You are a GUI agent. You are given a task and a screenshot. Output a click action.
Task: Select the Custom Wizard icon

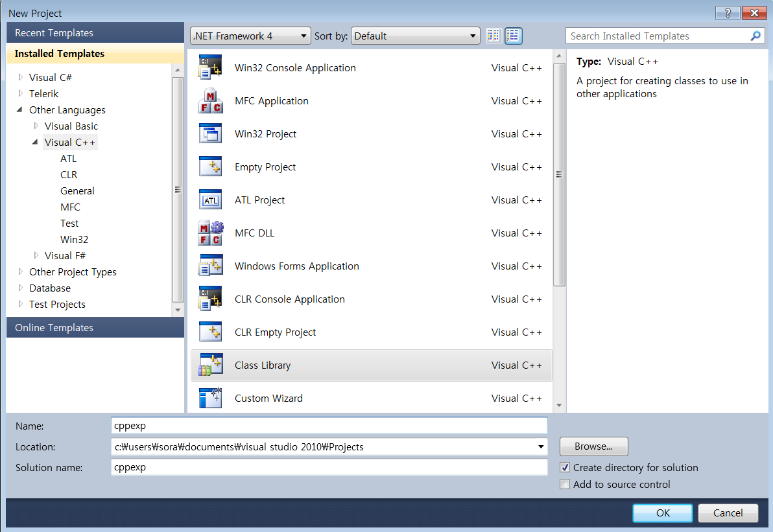[210, 397]
